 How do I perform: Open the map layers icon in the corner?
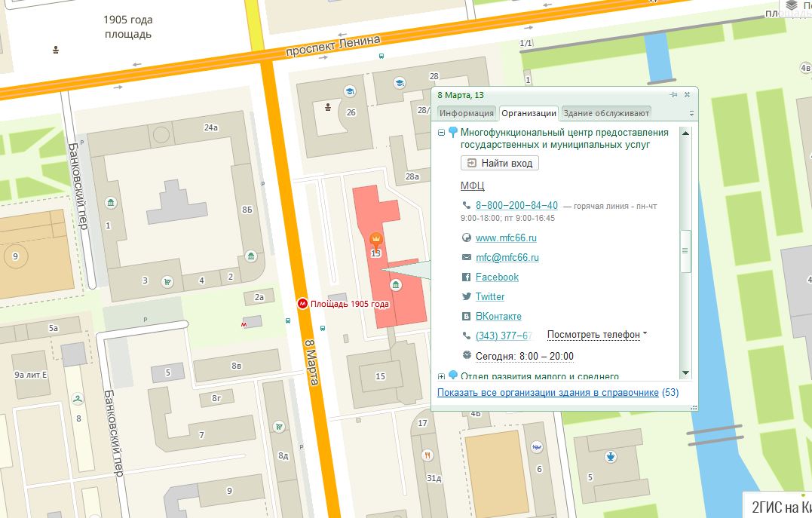792,6
